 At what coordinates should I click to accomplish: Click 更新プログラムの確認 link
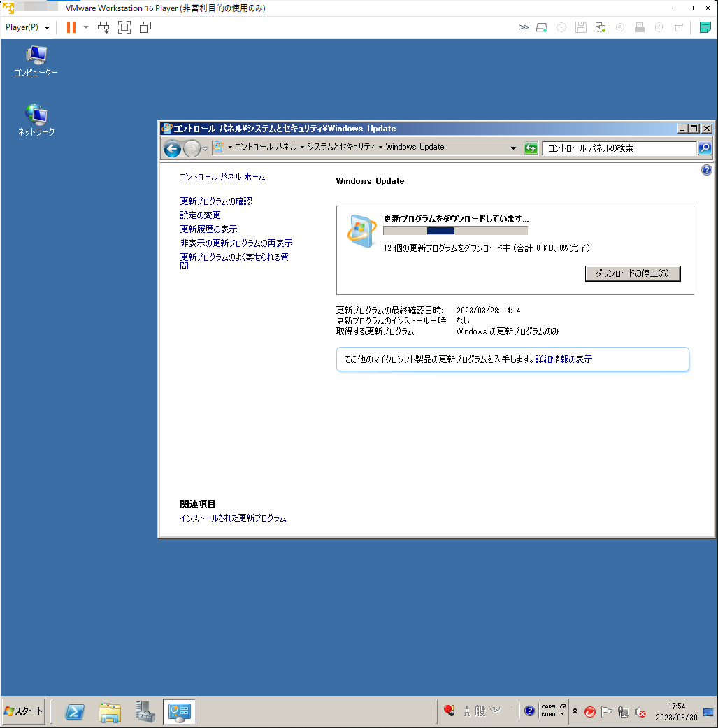click(x=216, y=201)
